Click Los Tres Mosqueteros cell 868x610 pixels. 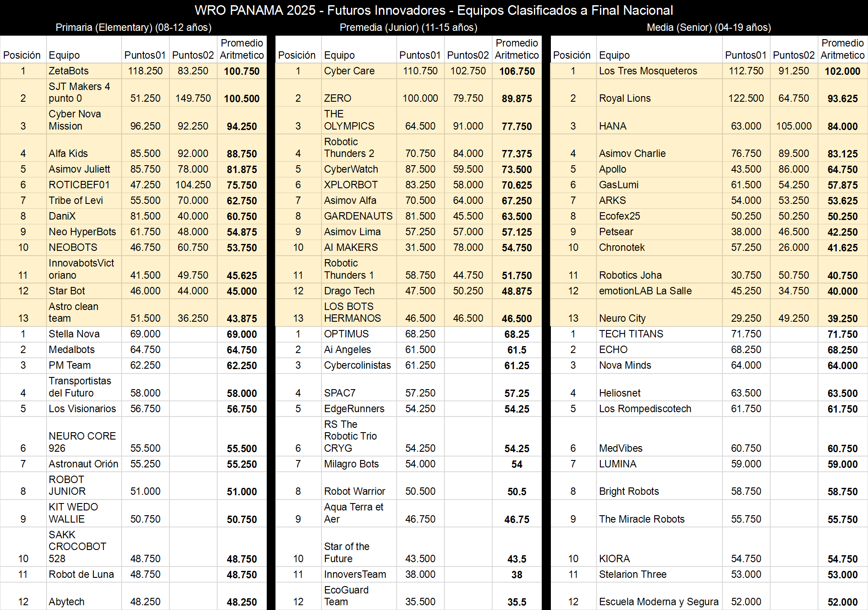[648, 71]
